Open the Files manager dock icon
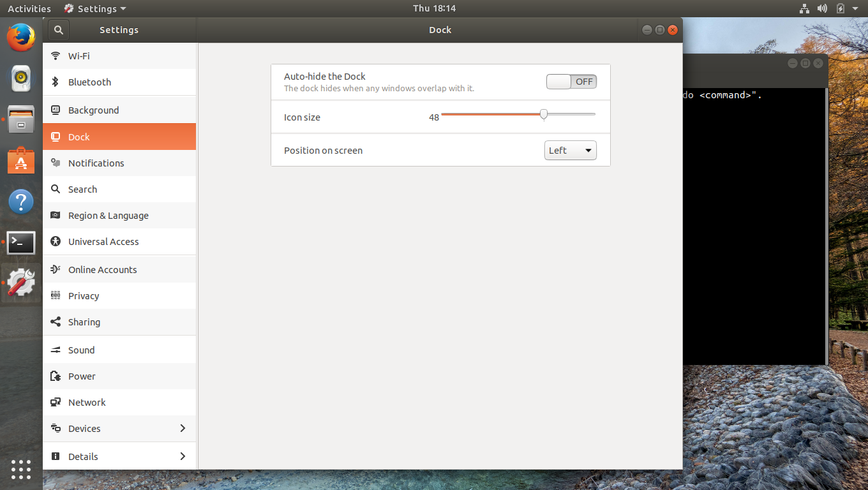868x490 pixels. click(21, 119)
